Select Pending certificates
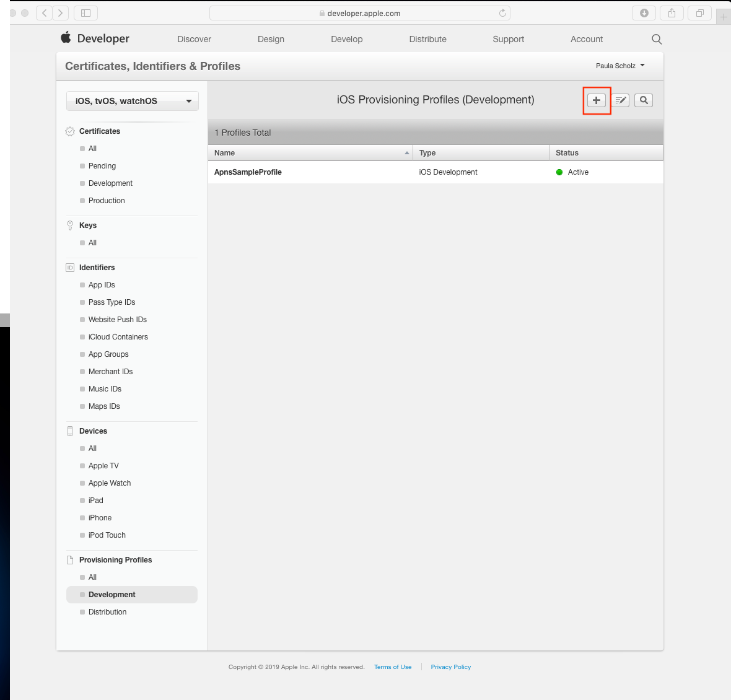The height and width of the screenshot is (700, 731). (x=102, y=166)
